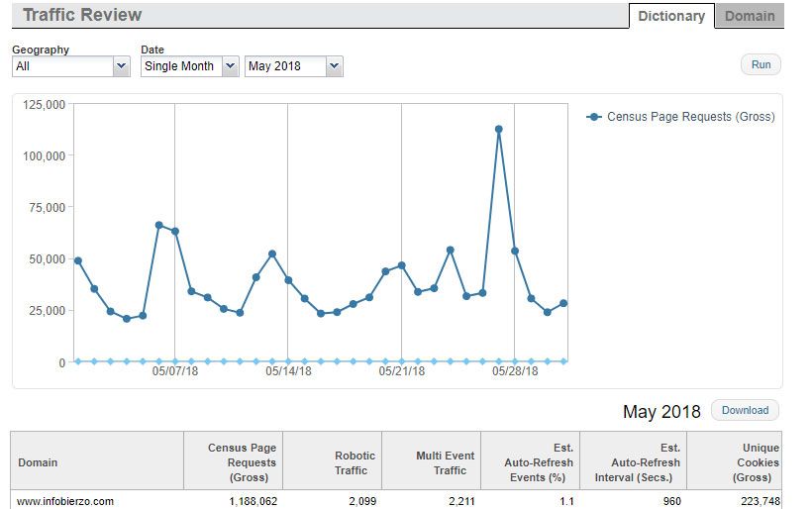Click the Domain column header
Screen dimensions: 812x509
pos(38,462)
